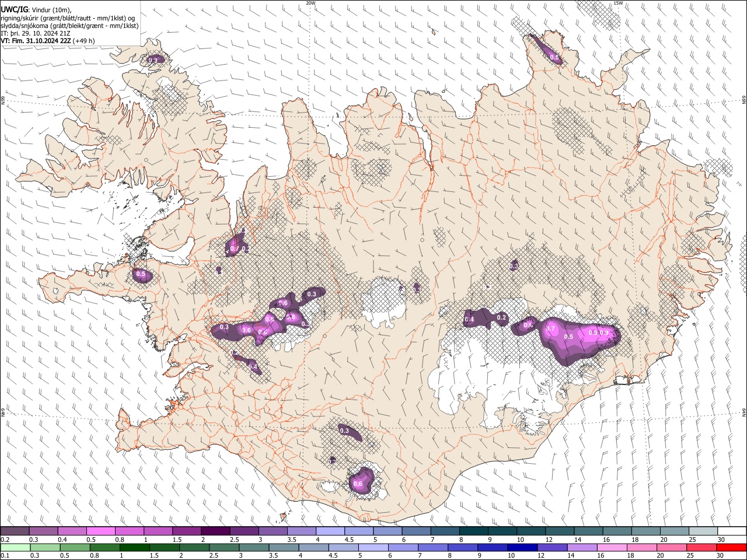
Task: Pick the light pink 16 swatch in the lower scale
Action: click(612, 548)
